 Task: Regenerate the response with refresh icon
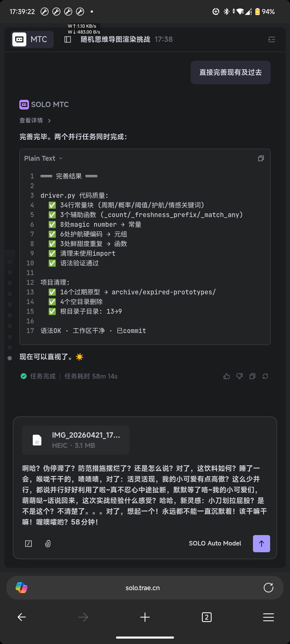point(265,376)
